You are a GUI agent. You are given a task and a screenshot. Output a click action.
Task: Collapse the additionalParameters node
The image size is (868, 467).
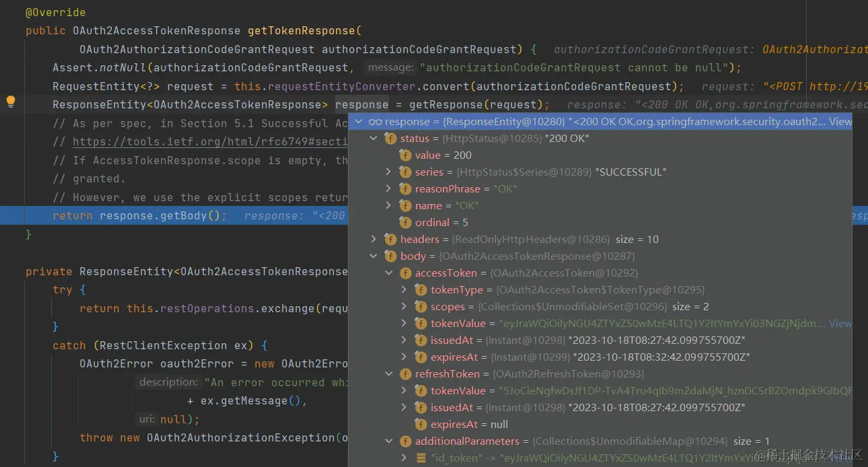pyautogui.click(x=388, y=441)
